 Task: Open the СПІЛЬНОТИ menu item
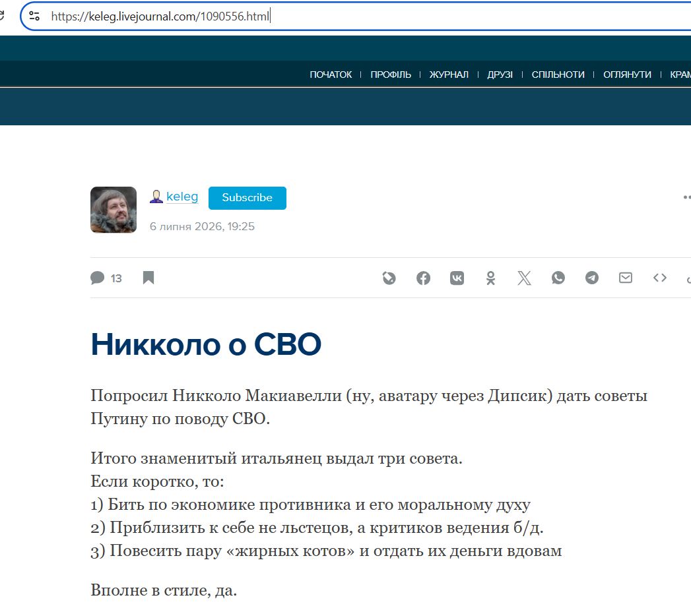click(x=558, y=75)
